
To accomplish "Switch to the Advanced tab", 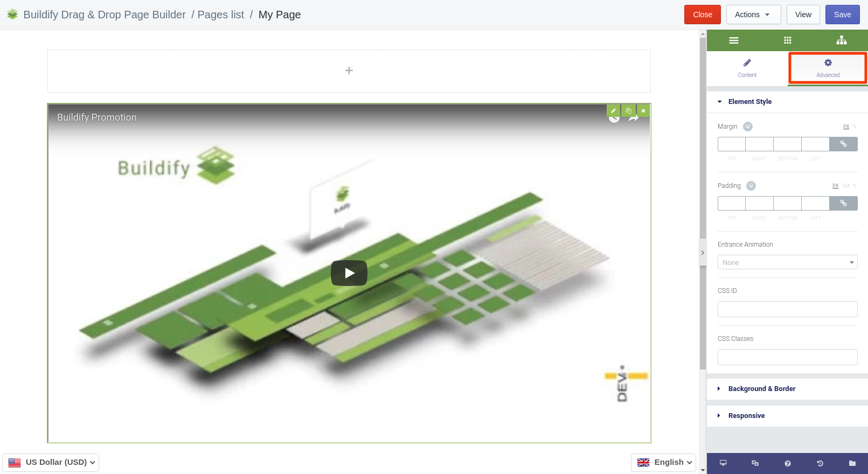I will (828, 68).
